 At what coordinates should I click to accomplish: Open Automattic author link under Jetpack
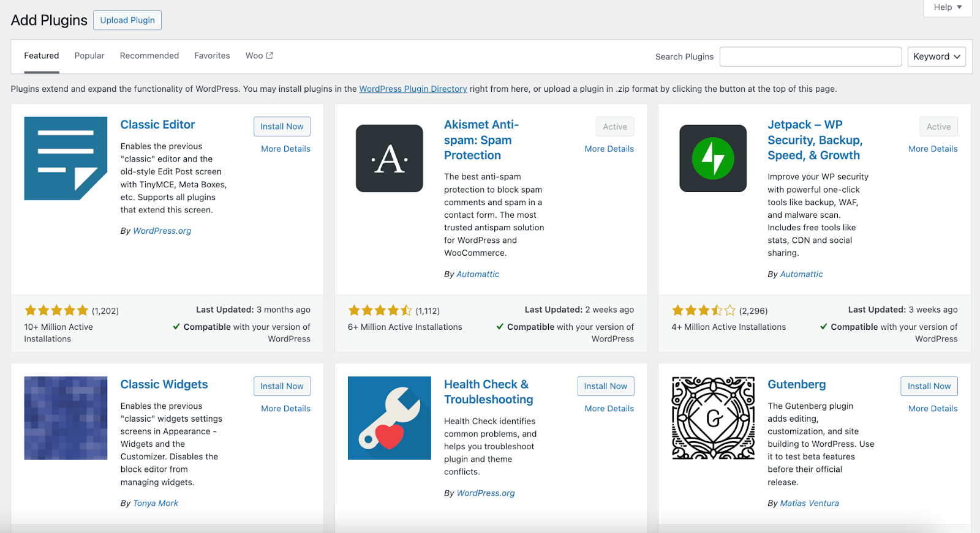(x=802, y=274)
